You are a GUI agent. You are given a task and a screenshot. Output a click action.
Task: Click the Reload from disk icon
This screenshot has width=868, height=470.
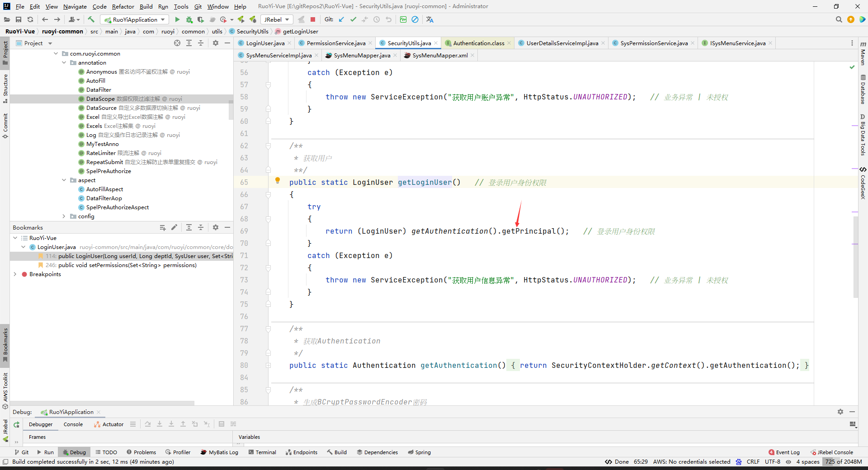tap(30, 19)
